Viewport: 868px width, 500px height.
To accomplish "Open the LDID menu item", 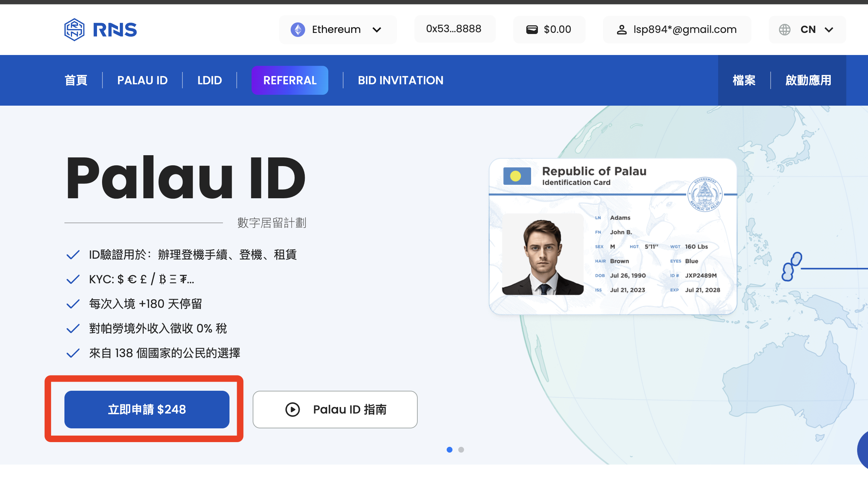I will tap(210, 80).
